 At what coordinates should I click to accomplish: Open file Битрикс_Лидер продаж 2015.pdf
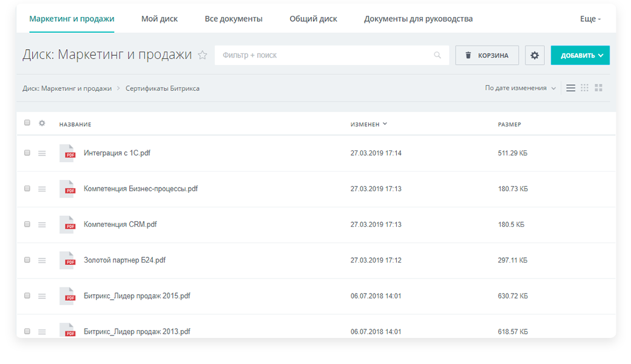137,296
